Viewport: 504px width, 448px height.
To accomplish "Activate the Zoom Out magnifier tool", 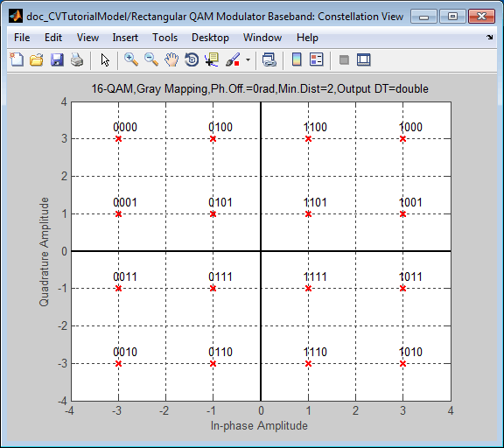I will (151, 59).
